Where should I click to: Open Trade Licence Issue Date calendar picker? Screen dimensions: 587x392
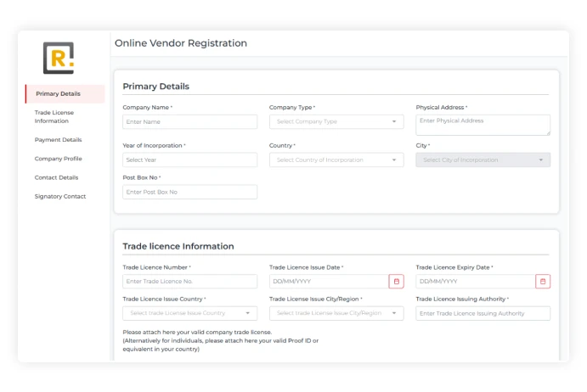[396, 281]
